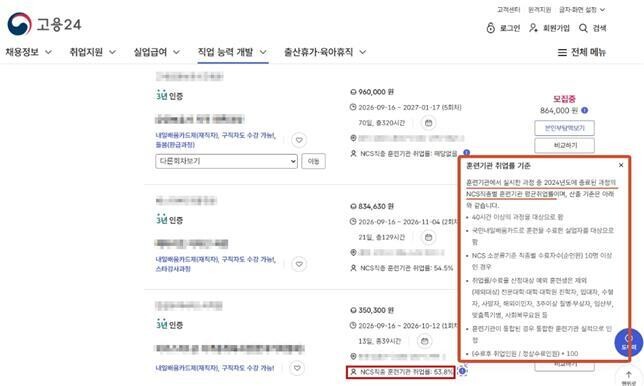Favorite the 834,630원 course with heart icon
The width and height of the screenshot is (644, 386).
[x=299, y=264]
